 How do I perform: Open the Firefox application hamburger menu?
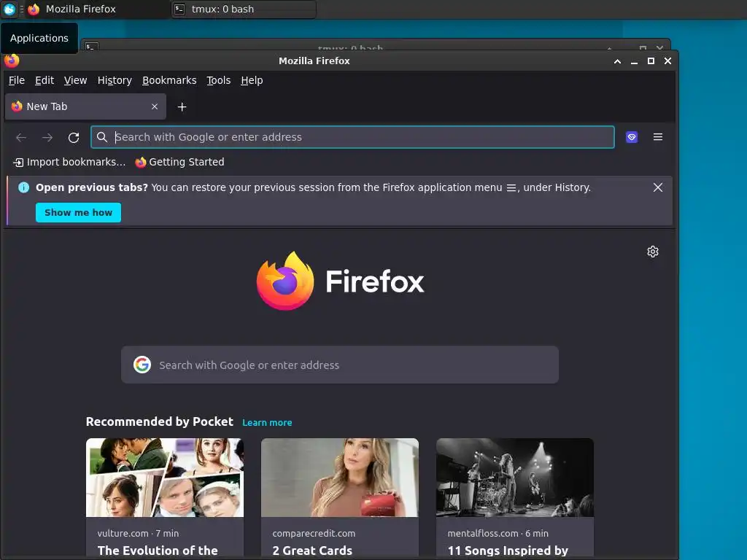point(658,137)
